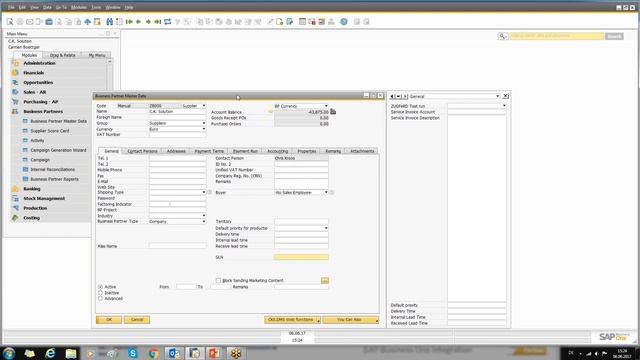
Task: Click the ellipsis button beside Block Marketing
Action: 325,280
